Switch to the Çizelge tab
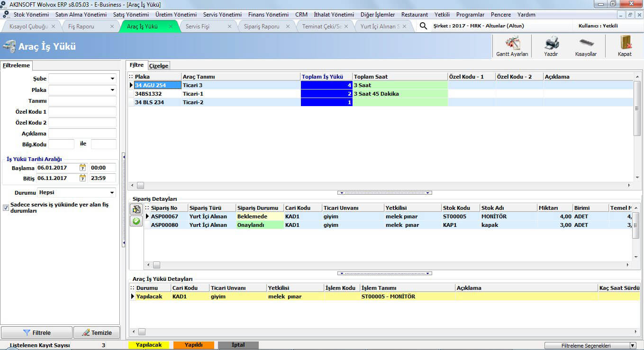644x350 pixels. pos(159,65)
